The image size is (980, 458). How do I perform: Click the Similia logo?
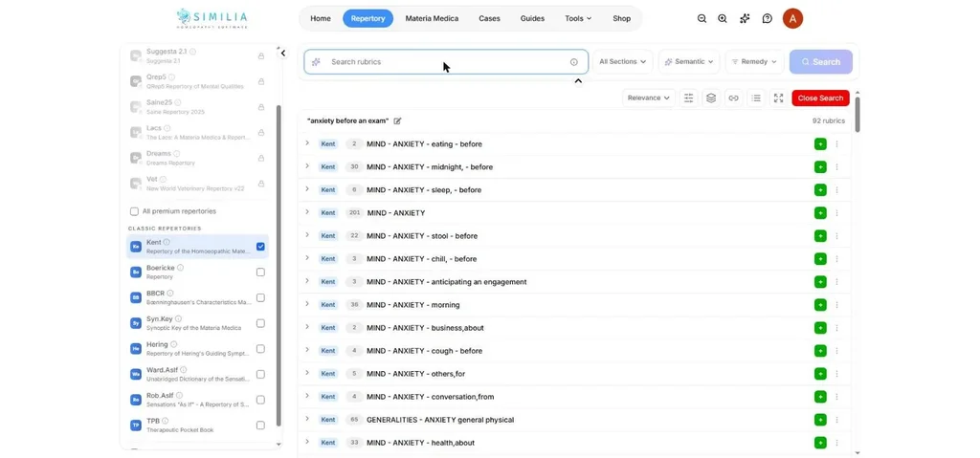coord(212,18)
